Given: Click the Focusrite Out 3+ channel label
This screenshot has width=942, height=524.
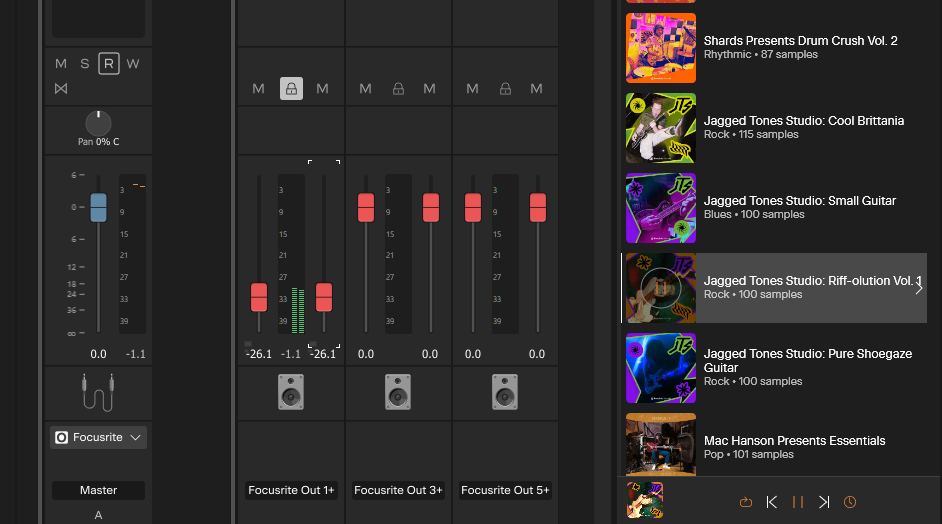Looking at the screenshot, I should point(398,490).
